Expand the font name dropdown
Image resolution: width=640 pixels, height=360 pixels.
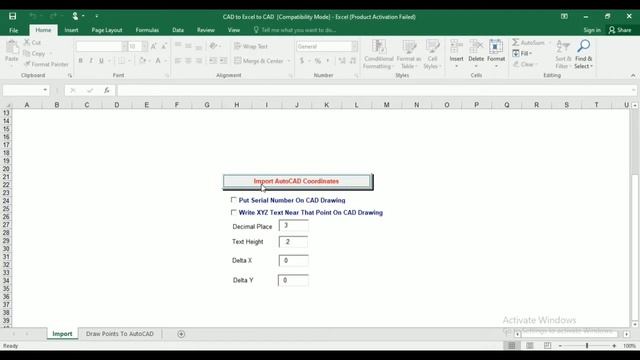coord(124,47)
